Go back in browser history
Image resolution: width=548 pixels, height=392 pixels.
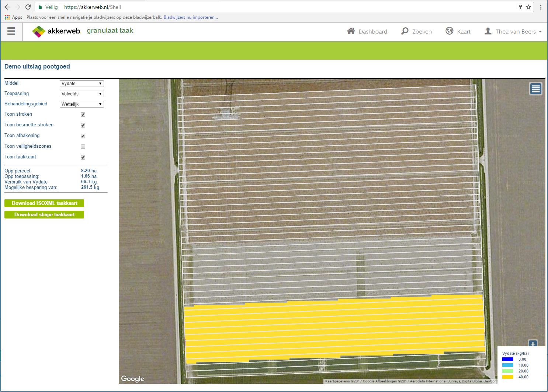tap(7, 7)
